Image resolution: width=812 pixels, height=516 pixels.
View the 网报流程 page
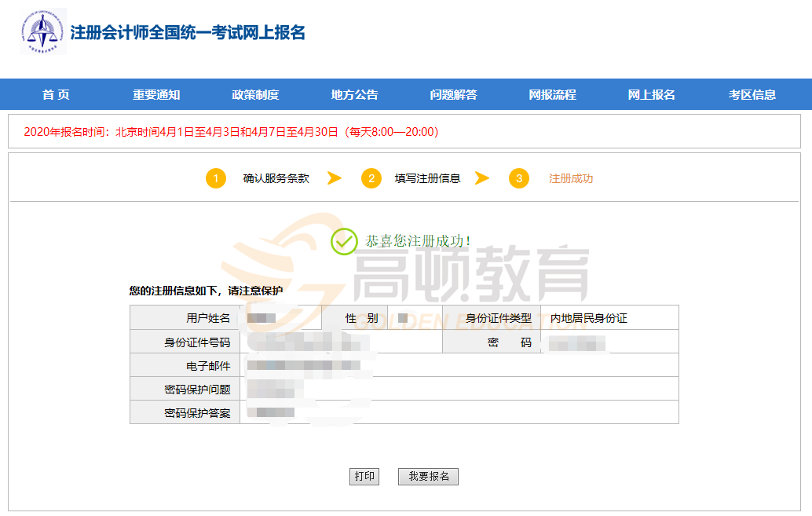tap(552, 94)
